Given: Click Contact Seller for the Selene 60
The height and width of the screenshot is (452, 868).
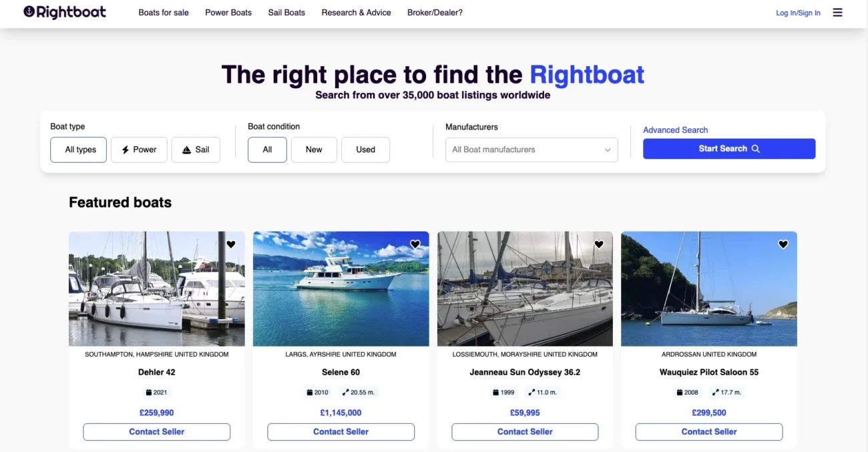Looking at the screenshot, I should point(341,432).
